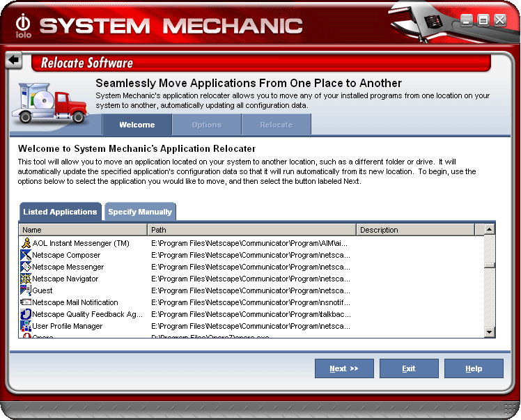Select the 'Netscape Quality Feedback Ag...' row name
Viewport: 521px width, 420px height.
[x=87, y=314]
